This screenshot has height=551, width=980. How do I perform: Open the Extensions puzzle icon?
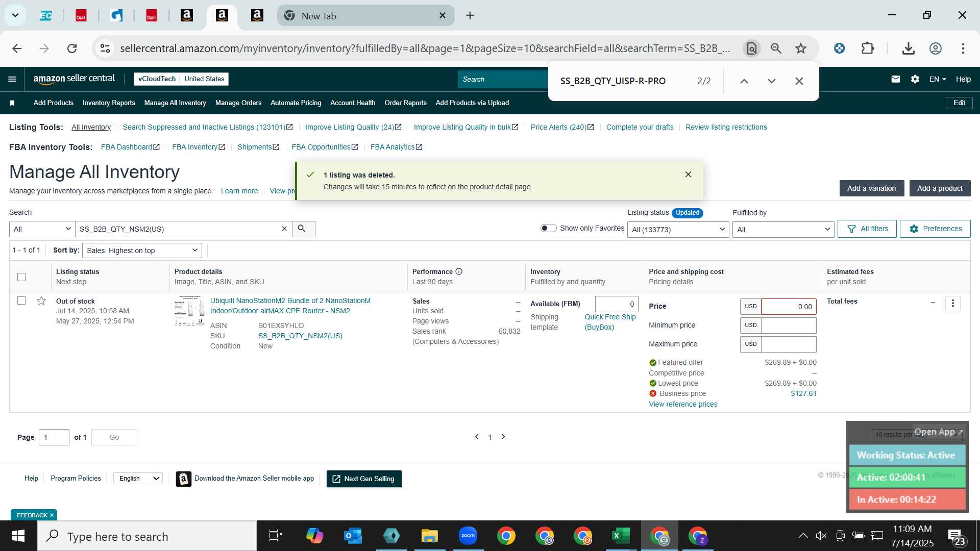coord(867,48)
